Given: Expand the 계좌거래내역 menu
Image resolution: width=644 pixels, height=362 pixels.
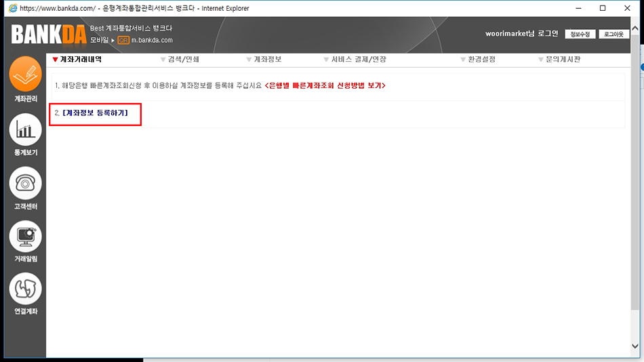Looking at the screenshot, I should coord(77,60).
